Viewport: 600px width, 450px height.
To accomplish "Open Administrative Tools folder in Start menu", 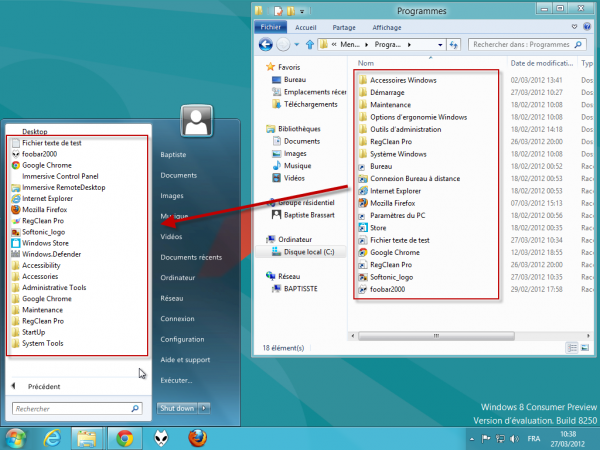I will (x=49, y=287).
